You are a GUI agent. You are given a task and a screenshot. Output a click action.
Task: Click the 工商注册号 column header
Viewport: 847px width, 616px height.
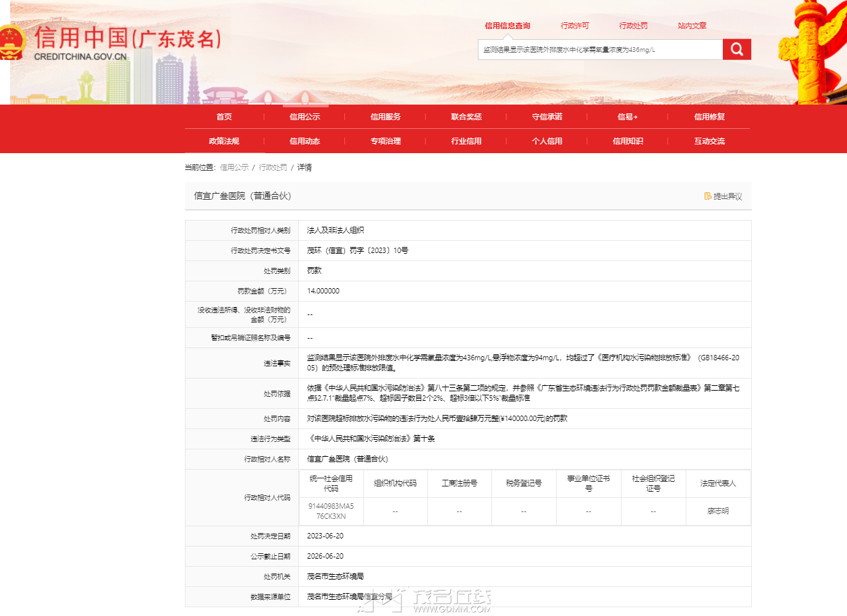pos(460,483)
